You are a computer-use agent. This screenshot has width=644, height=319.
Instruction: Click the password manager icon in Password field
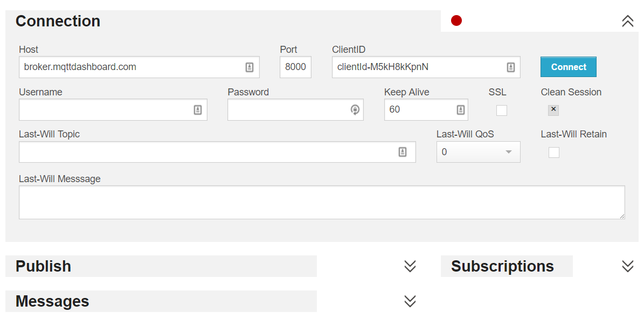[x=355, y=110]
